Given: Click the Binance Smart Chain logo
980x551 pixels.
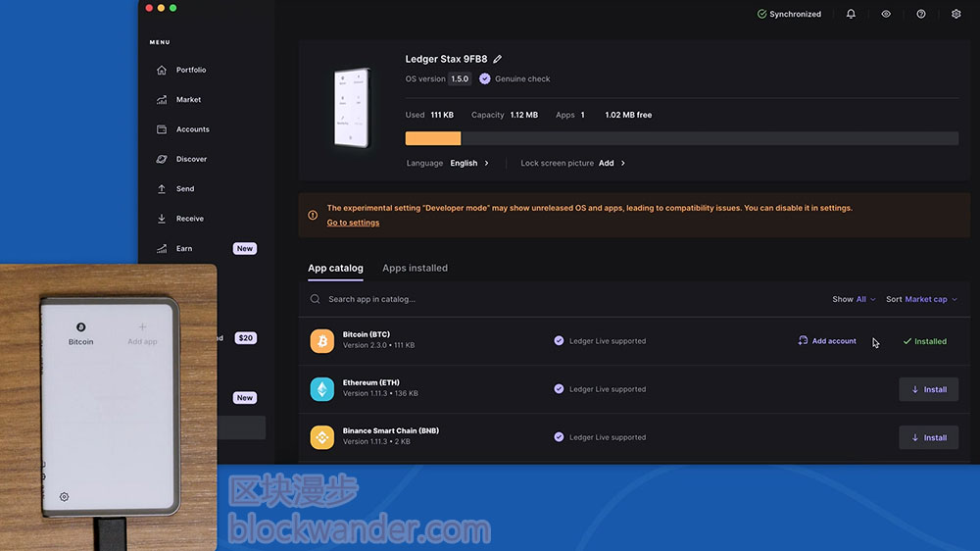Looking at the screenshot, I should (x=321, y=437).
